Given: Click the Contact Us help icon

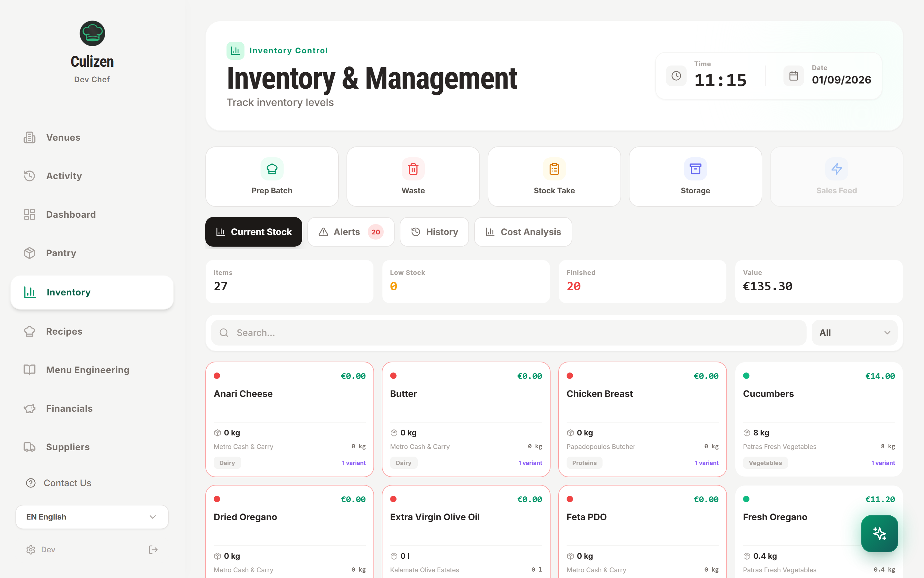Looking at the screenshot, I should coord(31,483).
